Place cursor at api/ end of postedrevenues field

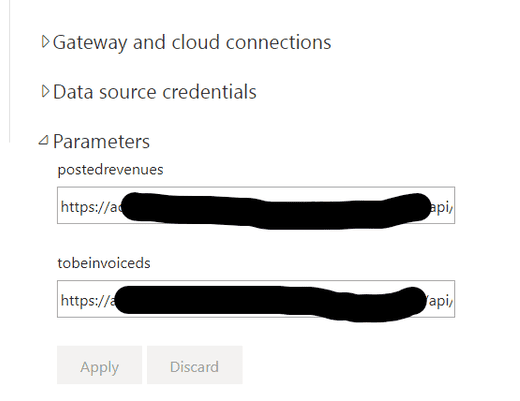click(x=441, y=208)
